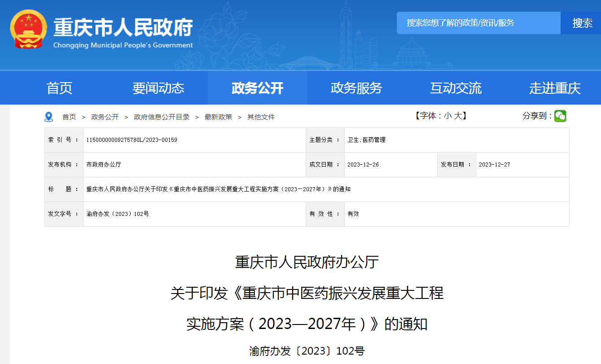Click the 其他文件 breadcrumb link
The image size is (601, 364).
pyautogui.click(x=261, y=117)
